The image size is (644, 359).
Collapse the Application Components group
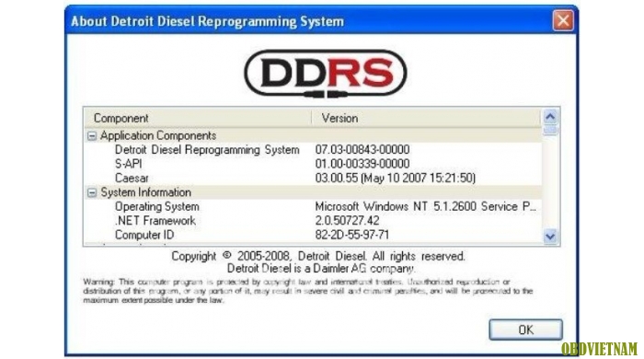tap(92, 136)
